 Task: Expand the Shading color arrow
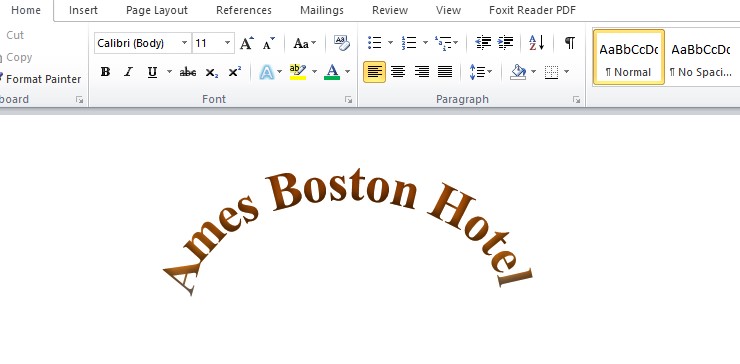tap(534, 72)
